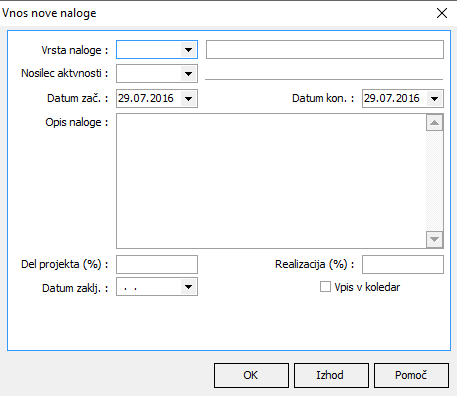Open help with the Pomoč button
The width and height of the screenshot is (457, 396).
pos(411,375)
